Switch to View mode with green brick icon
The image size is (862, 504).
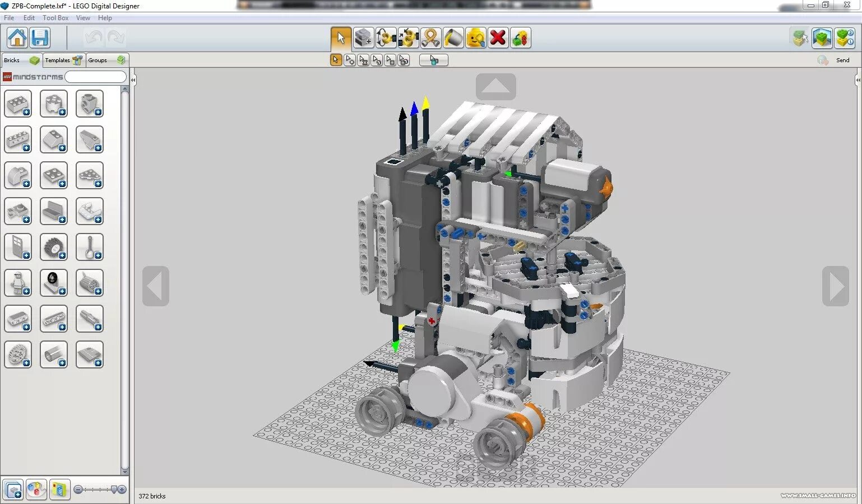[x=822, y=38]
